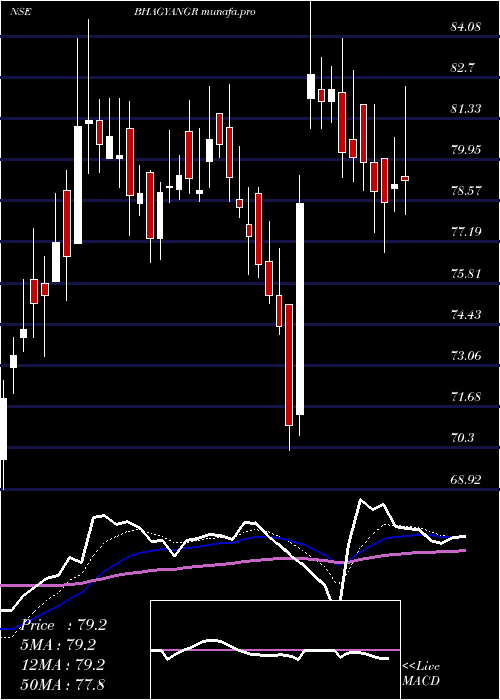Select the 74.43 price axis label
Viewport: 500px width, 700px height.
coord(466,315)
